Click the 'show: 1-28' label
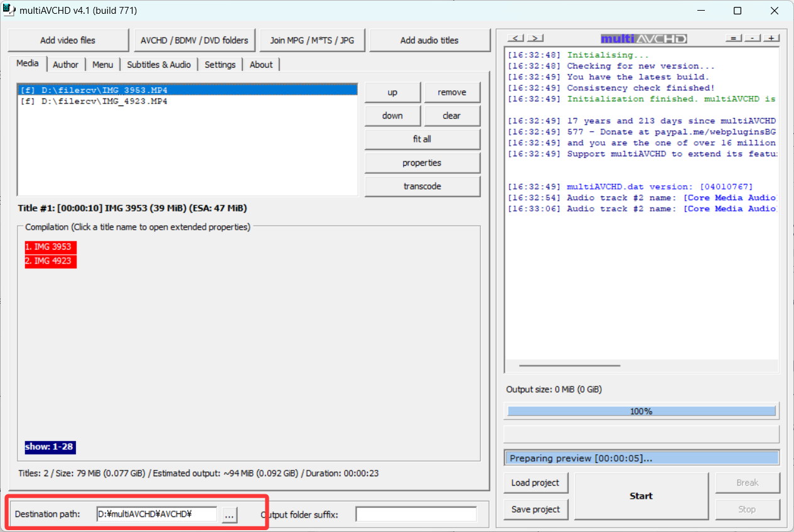The image size is (794, 532). [x=50, y=447]
